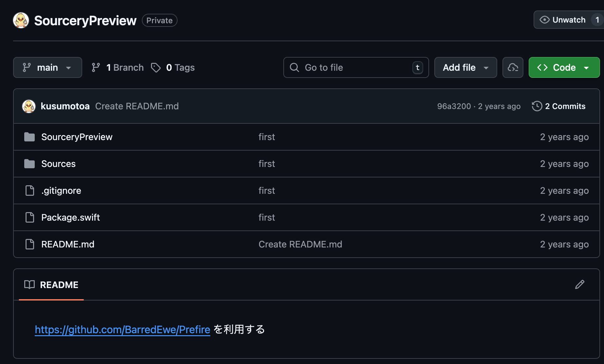
Task: Select the README tab
Action: tap(51, 285)
